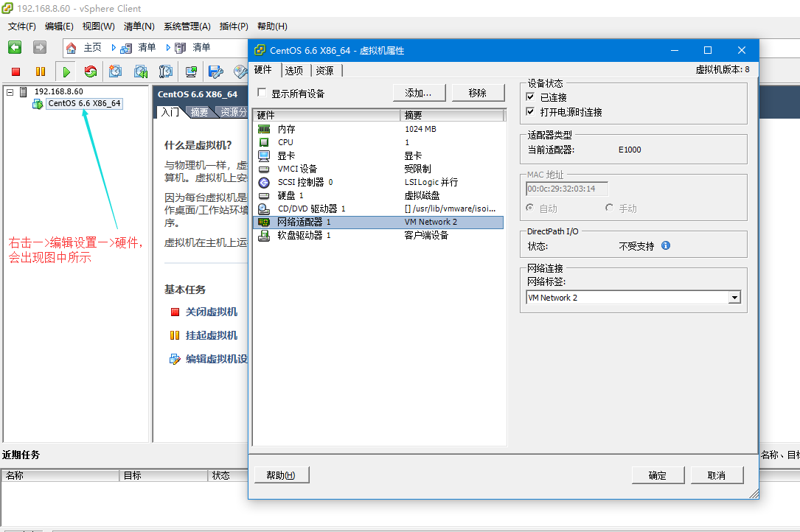The height and width of the screenshot is (532, 800).
Task: Select the 内存 1024 MB row
Action: pyautogui.click(x=378, y=129)
